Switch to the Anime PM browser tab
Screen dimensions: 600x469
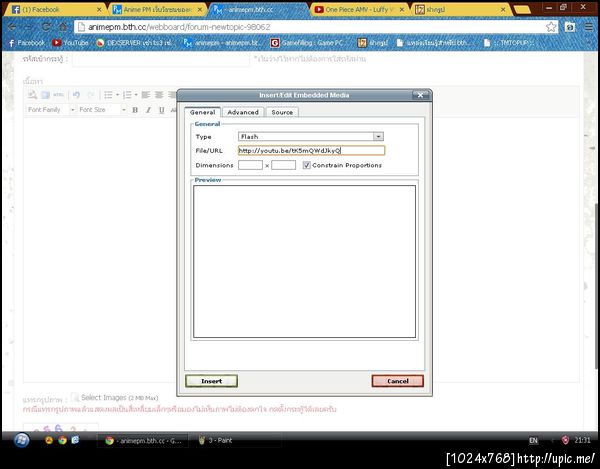(157, 9)
